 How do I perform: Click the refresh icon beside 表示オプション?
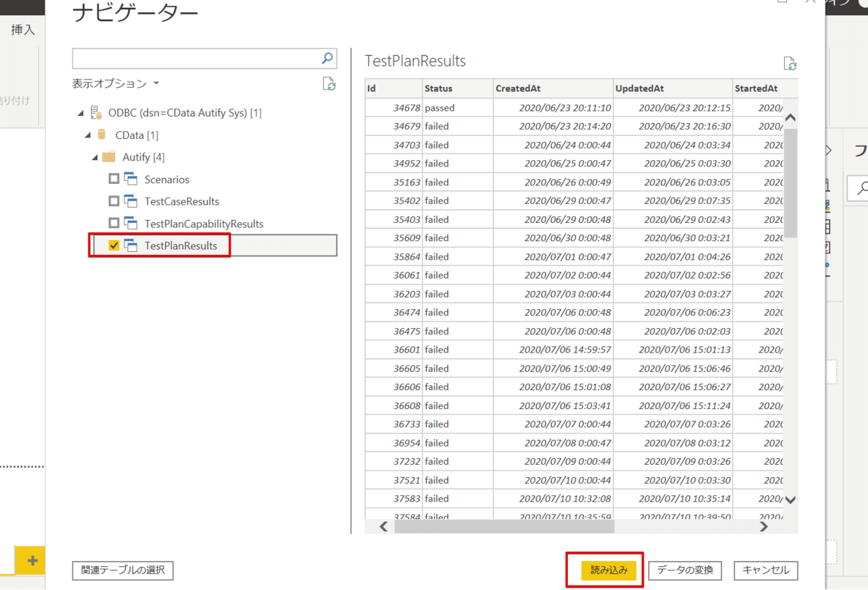pos(329,84)
